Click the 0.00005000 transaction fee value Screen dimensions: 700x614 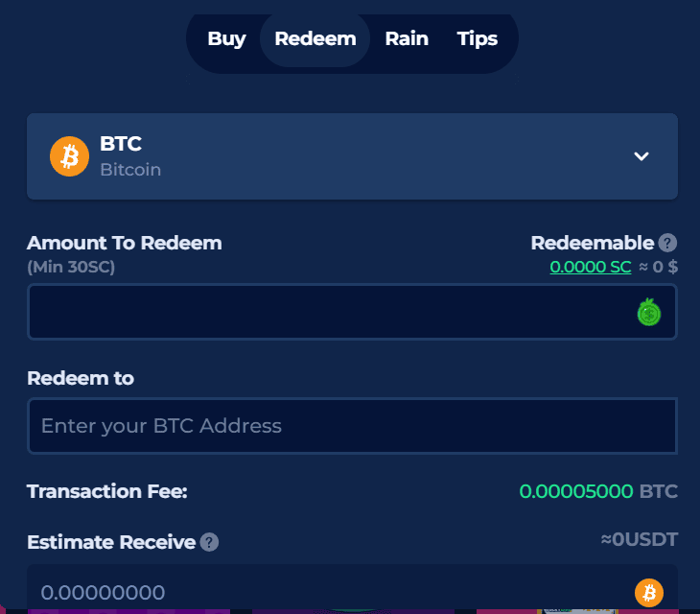tap(576, 491)
